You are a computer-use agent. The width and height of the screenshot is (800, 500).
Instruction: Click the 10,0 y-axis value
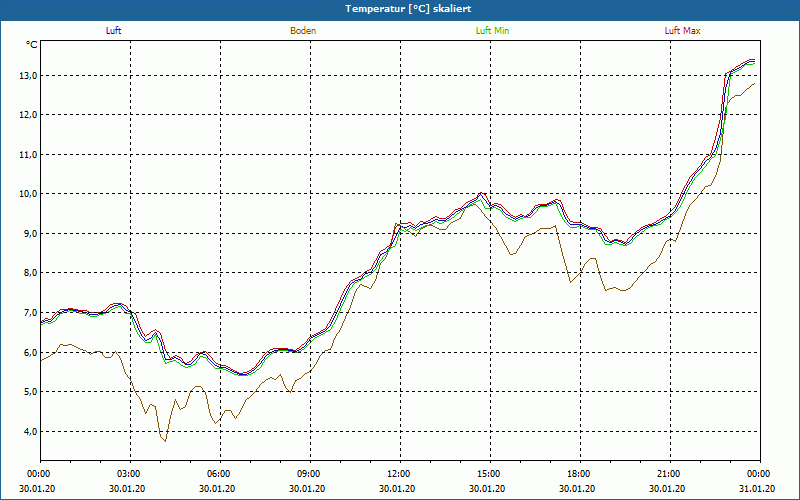pos(29,194)
